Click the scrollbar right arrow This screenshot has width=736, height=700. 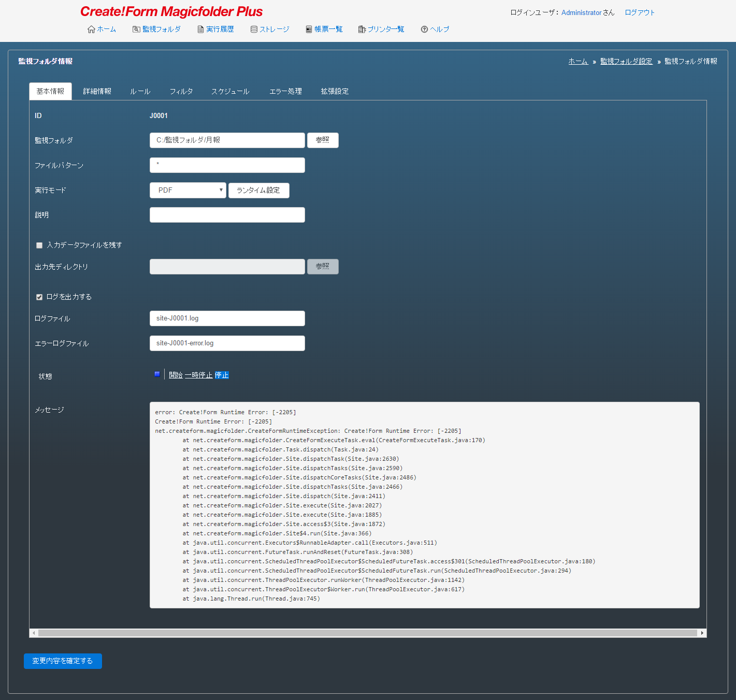702,633
